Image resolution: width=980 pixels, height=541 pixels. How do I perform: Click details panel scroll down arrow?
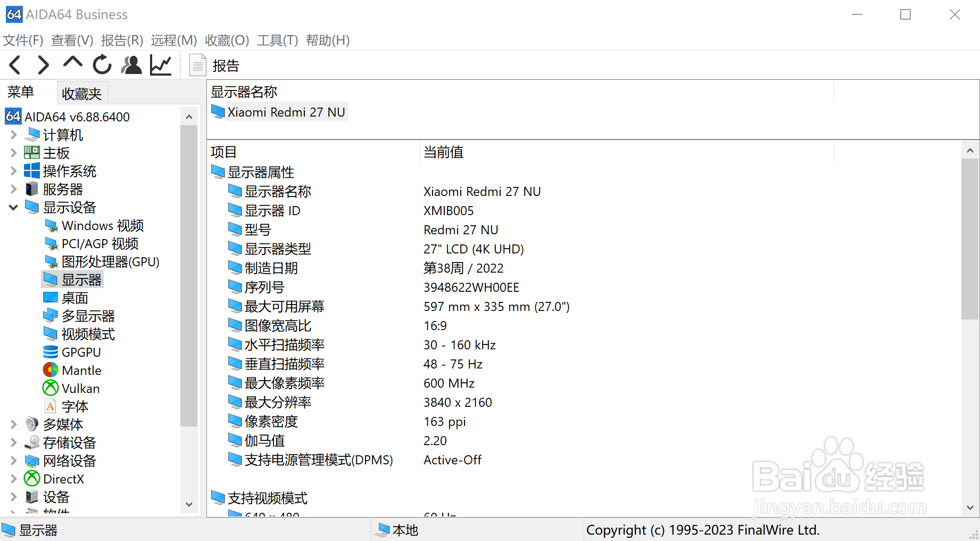tap(970, 507)
